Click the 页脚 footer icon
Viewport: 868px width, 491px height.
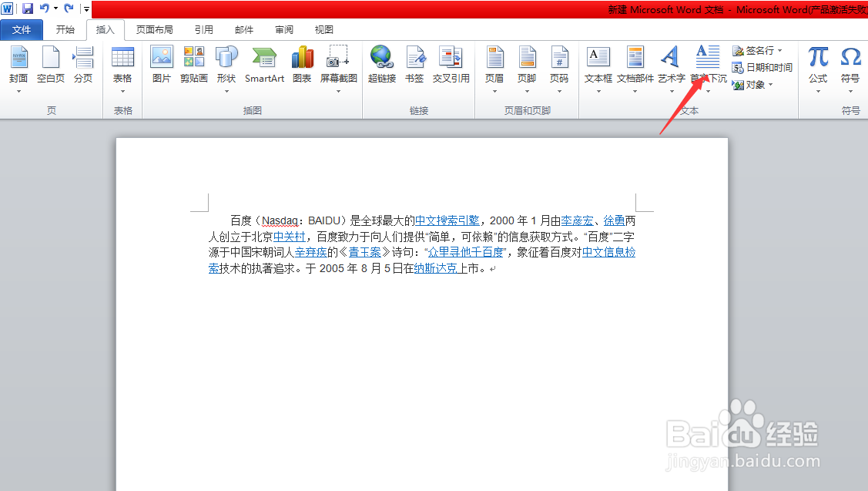click(x=527, y=58)
